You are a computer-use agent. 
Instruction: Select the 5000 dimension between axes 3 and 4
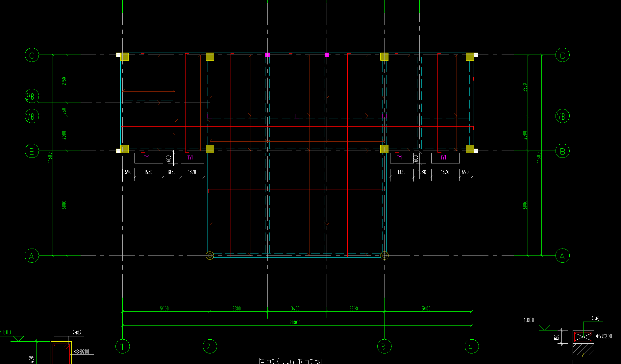pyautogui.click(x=426, y=308)
